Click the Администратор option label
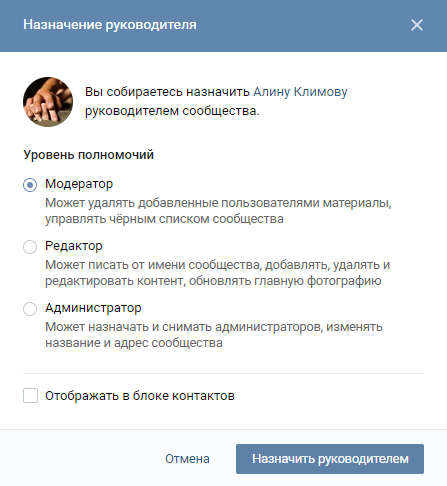The image size is (447, 486). tap(93, 308)
